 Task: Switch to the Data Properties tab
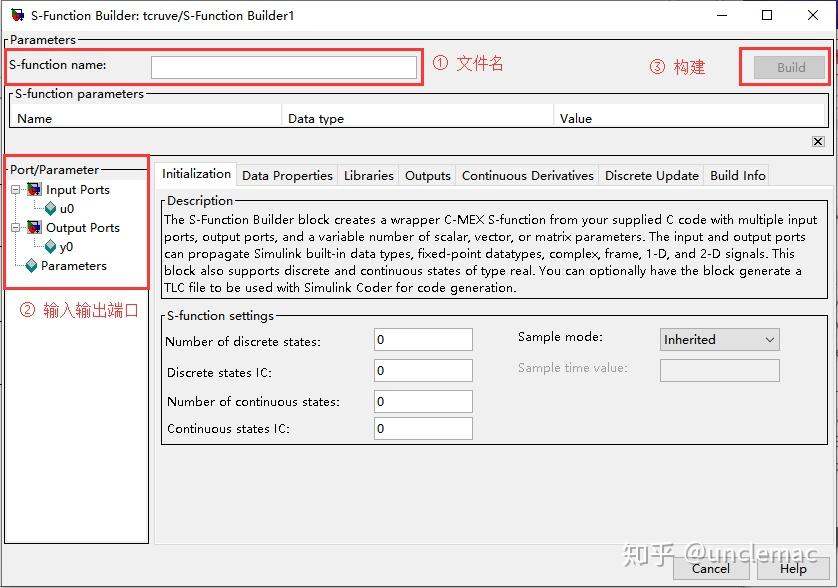287,175
